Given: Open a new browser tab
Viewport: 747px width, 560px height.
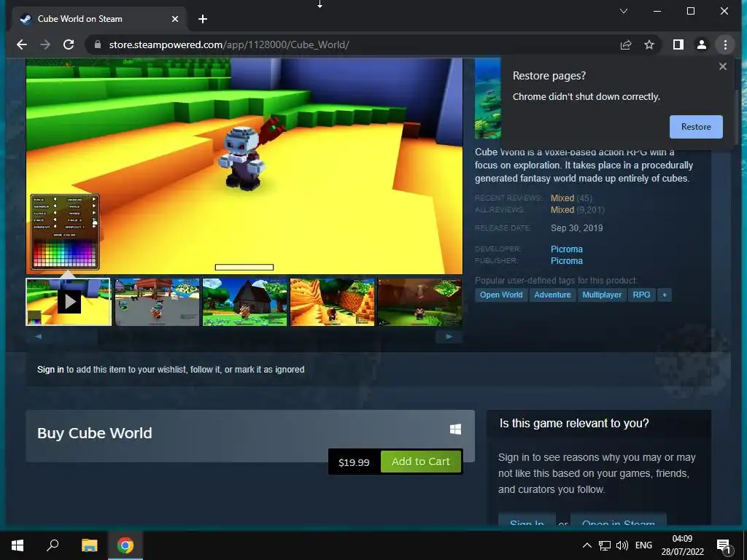Looking at the screenshot, I should (203, 19).
